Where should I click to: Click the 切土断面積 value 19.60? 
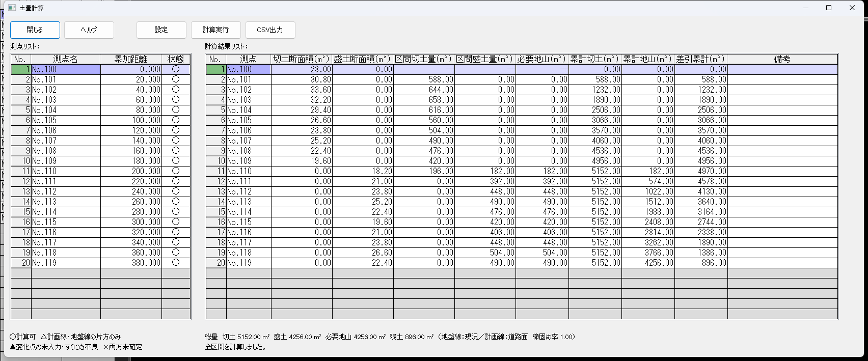pos(302,161)
